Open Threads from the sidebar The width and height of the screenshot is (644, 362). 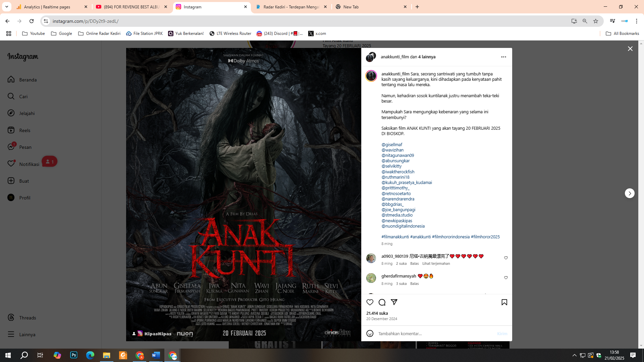pyautogui.click(x=22, y=317)
